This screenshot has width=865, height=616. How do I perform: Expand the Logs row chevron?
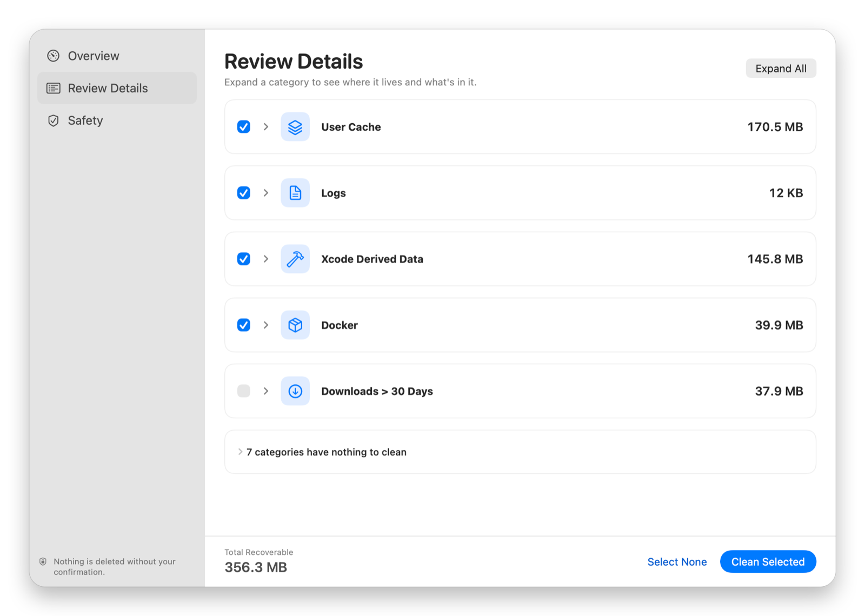(266, 193)
